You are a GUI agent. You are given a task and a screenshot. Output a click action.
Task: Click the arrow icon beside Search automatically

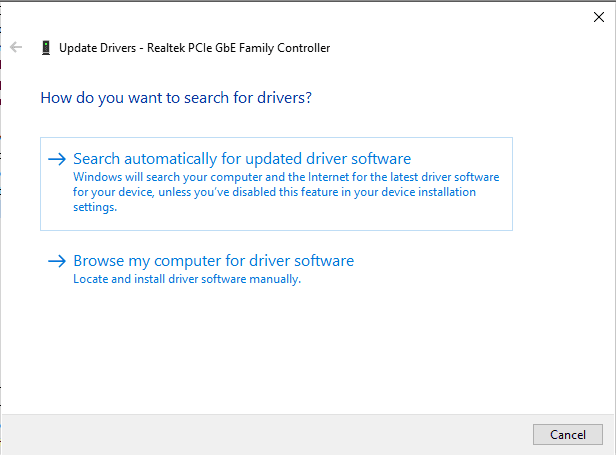click(57, 159)
